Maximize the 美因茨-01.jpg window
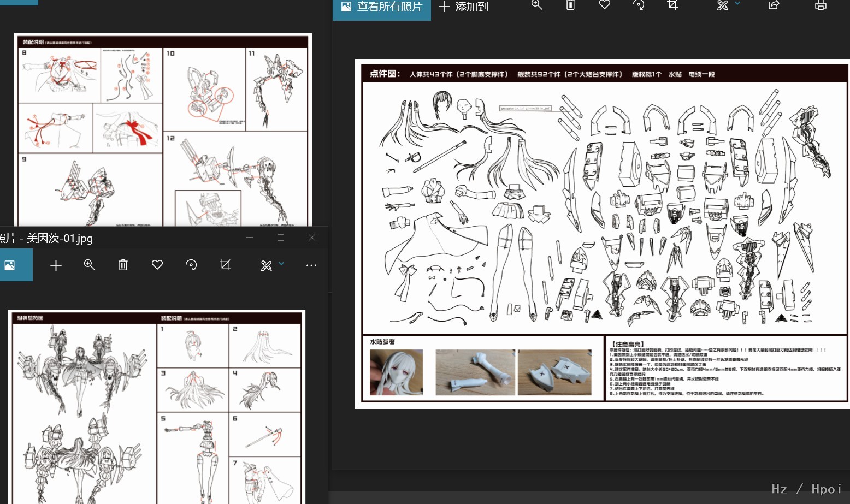850x504 pixels. pyautogui.click(x=281, y=238)
